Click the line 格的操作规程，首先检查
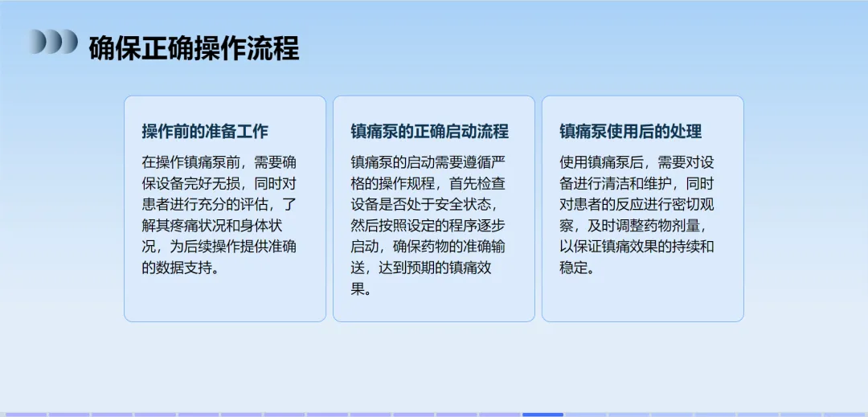The image size is (868, 417). [x=428, y=183]
